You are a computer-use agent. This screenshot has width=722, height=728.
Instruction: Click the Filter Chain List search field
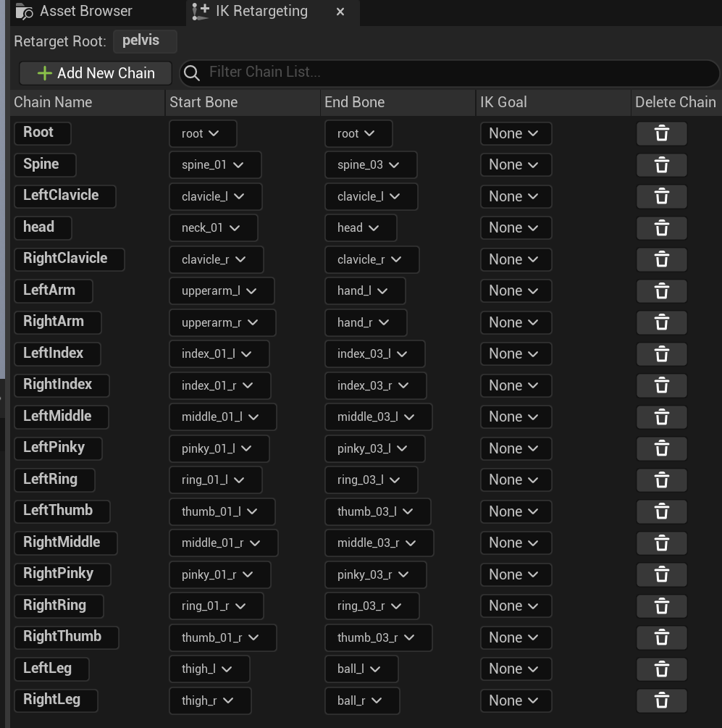[449, 73]
